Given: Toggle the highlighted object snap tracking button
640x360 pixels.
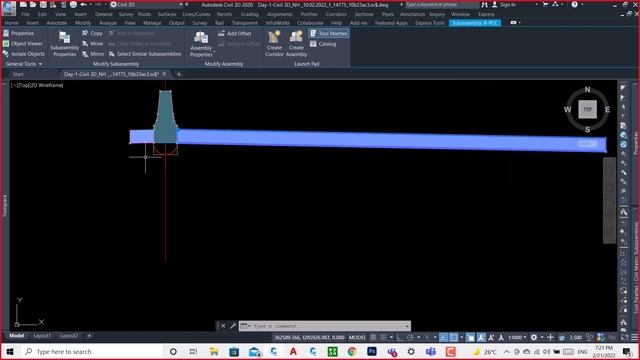Looking at the screenshot, I should click(444, 338).
